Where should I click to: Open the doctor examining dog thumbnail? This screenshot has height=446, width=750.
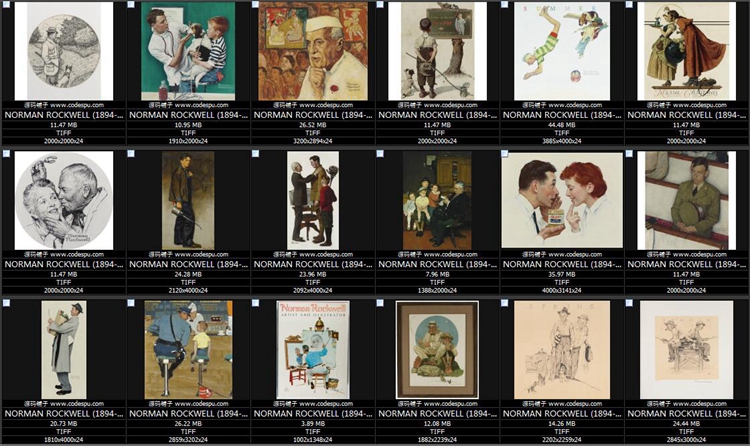pyautogui.click(x=188, y=51)
